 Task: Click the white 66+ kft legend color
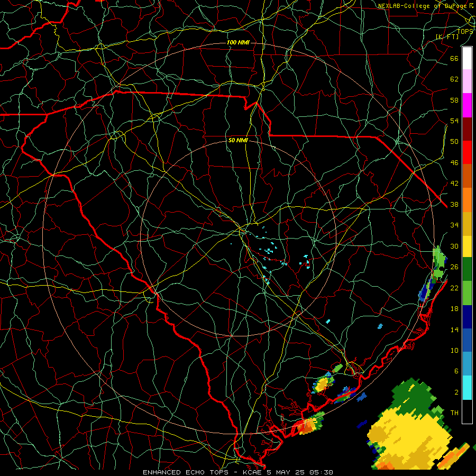pos(467,58)
